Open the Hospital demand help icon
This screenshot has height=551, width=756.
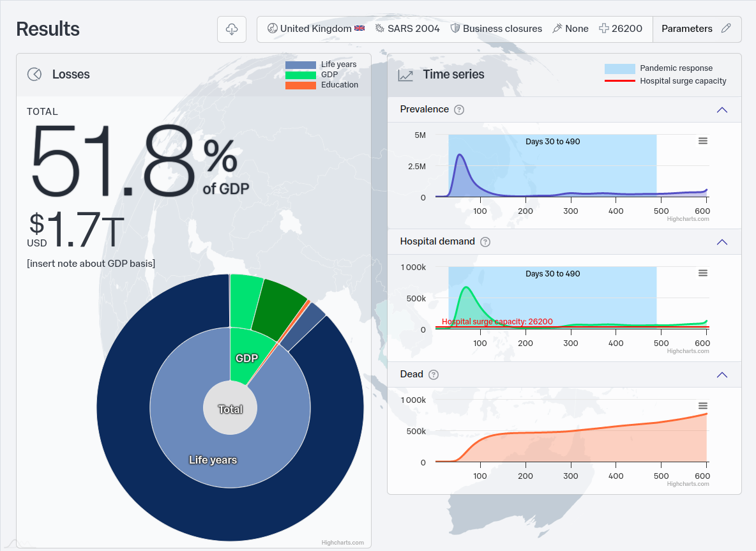pyautogui.click(x=485, y=242)
